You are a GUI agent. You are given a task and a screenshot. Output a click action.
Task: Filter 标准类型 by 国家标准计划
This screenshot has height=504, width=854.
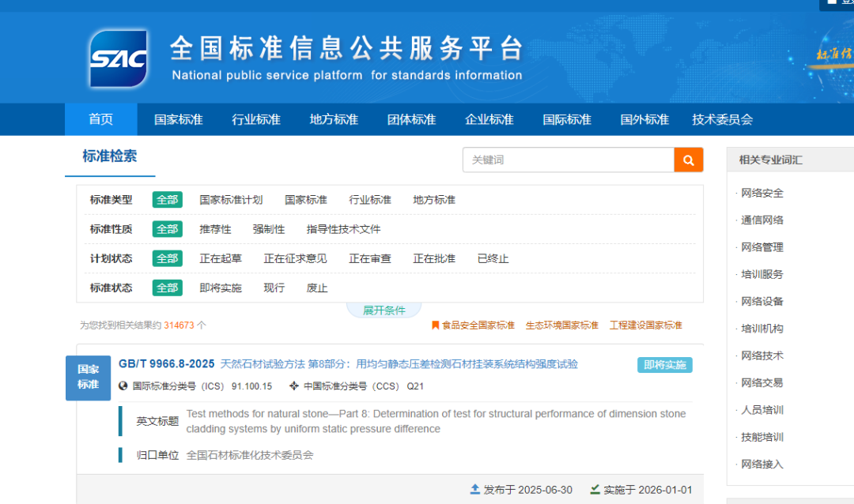pos(231,200)
